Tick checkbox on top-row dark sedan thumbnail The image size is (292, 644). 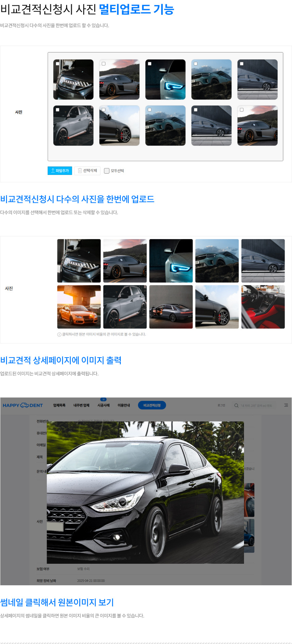[242, 63]
